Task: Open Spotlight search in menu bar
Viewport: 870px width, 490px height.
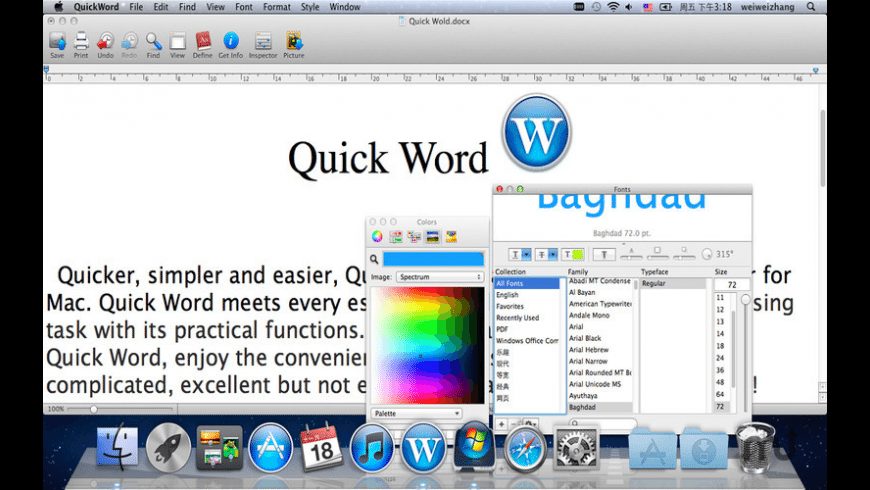Action: point(811,7)
